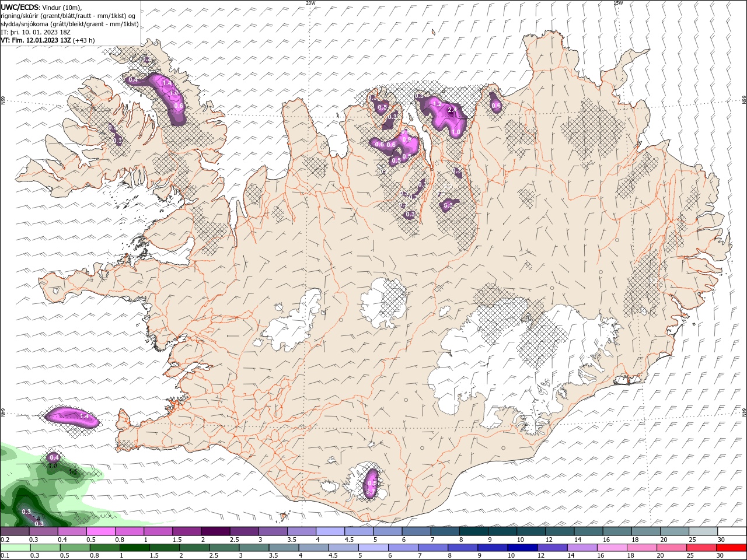This screenshot has width=747, height=560.
Task: Select the deep blue swatch between 10 and 12
Action: [x=522, y=548]
